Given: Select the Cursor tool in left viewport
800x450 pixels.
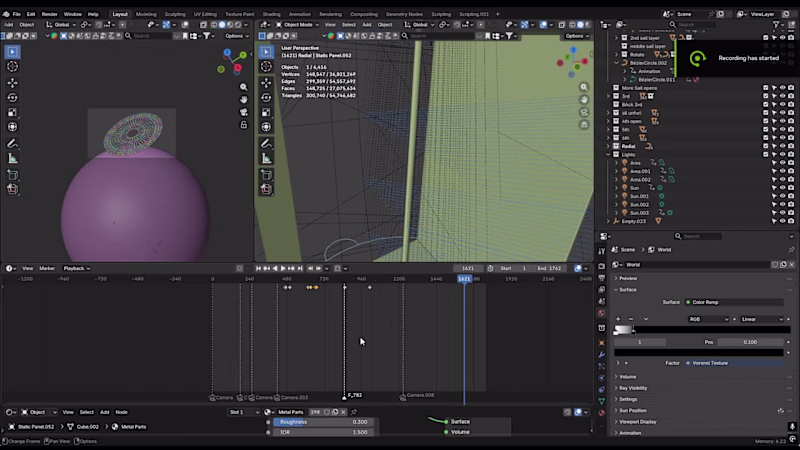Looking at the screenshot, I should coord(12,66).
